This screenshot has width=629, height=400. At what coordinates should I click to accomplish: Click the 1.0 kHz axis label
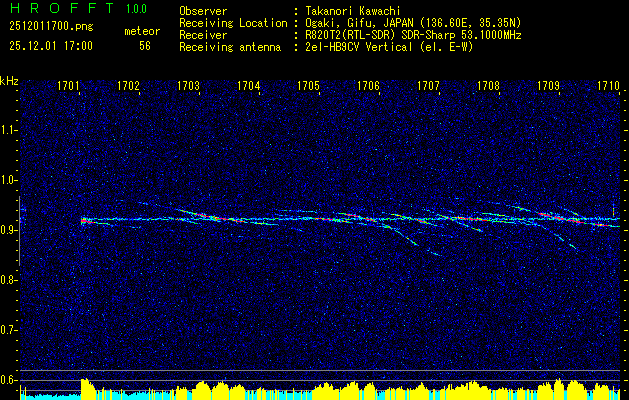(x=9, y=180)
